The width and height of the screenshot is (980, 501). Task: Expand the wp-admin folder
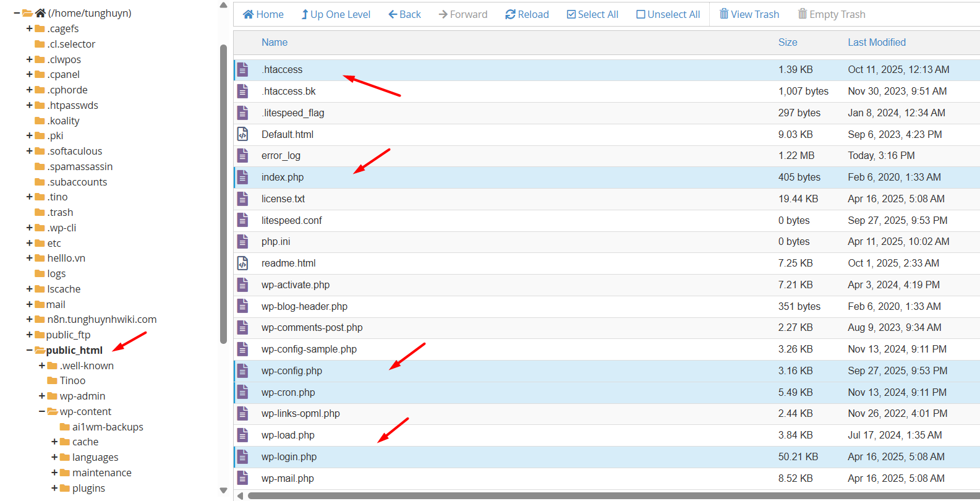coord(41,396)
